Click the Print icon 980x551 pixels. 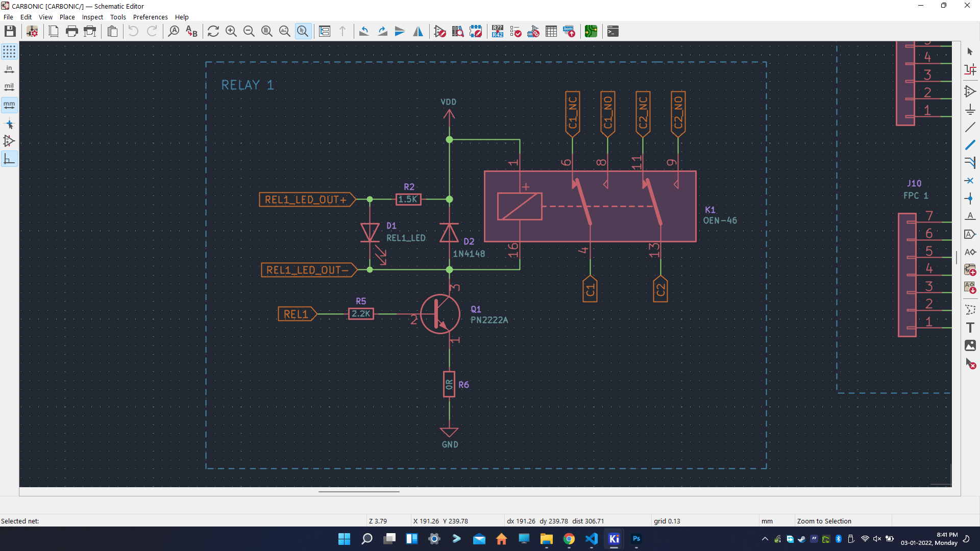click(72, 32)
